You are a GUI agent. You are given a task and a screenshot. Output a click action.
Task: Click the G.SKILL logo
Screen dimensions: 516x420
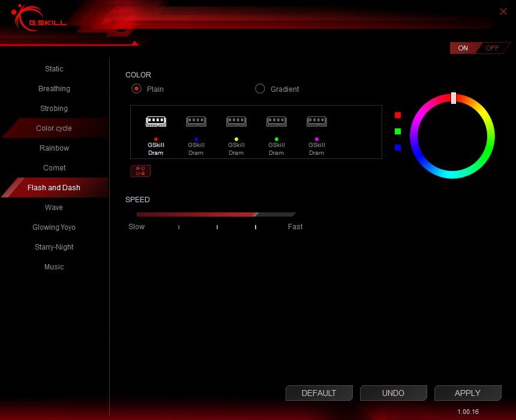point(38,19)
